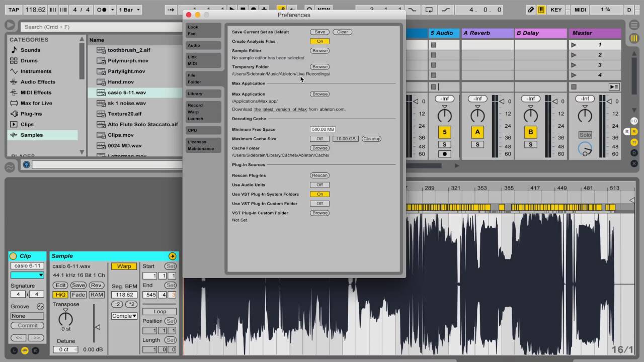This screenshot has width=644, height=362.
Task: Show or hide the In/Out section (I-O)
Action: (634, 121)
